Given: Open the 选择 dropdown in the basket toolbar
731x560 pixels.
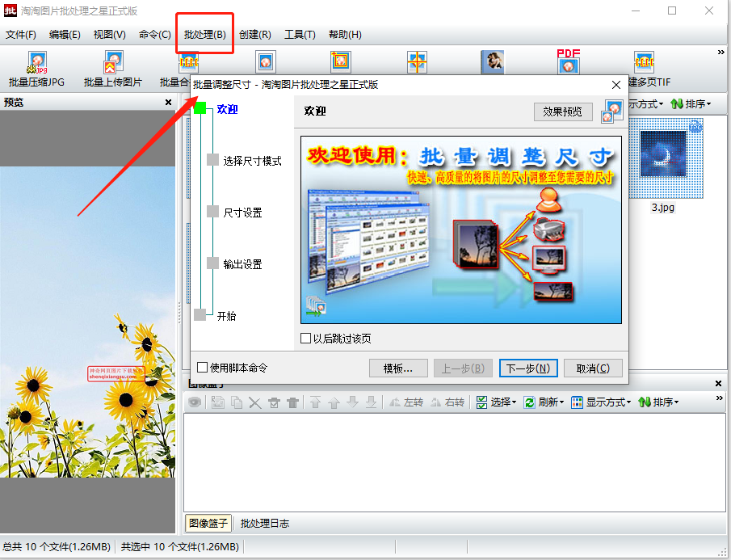Looking at the screenshot, I should click(497, 402).
